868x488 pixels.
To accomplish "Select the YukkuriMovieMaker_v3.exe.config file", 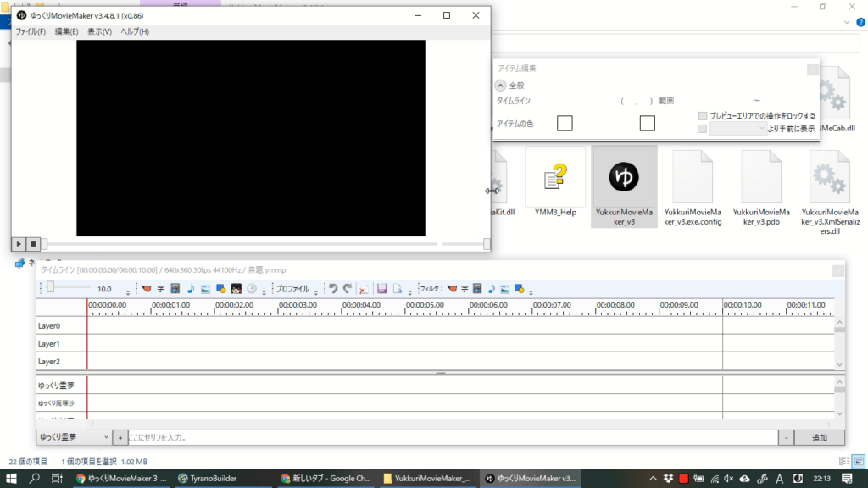I will pos(693,187).
